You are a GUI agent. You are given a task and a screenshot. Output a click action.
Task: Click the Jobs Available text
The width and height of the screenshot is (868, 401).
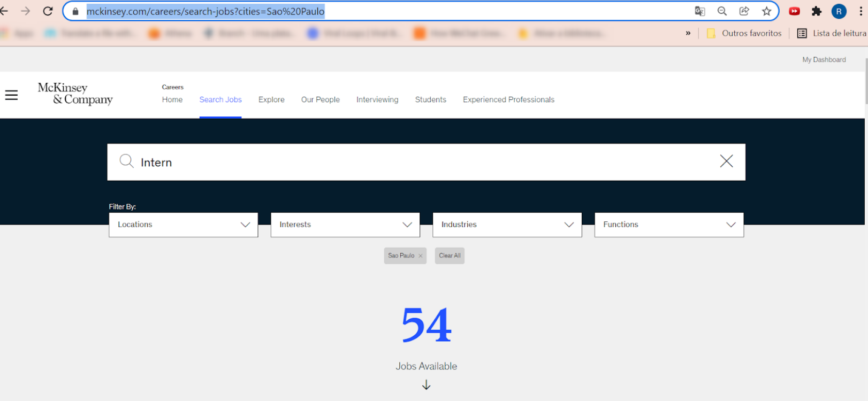click(427, 366)
